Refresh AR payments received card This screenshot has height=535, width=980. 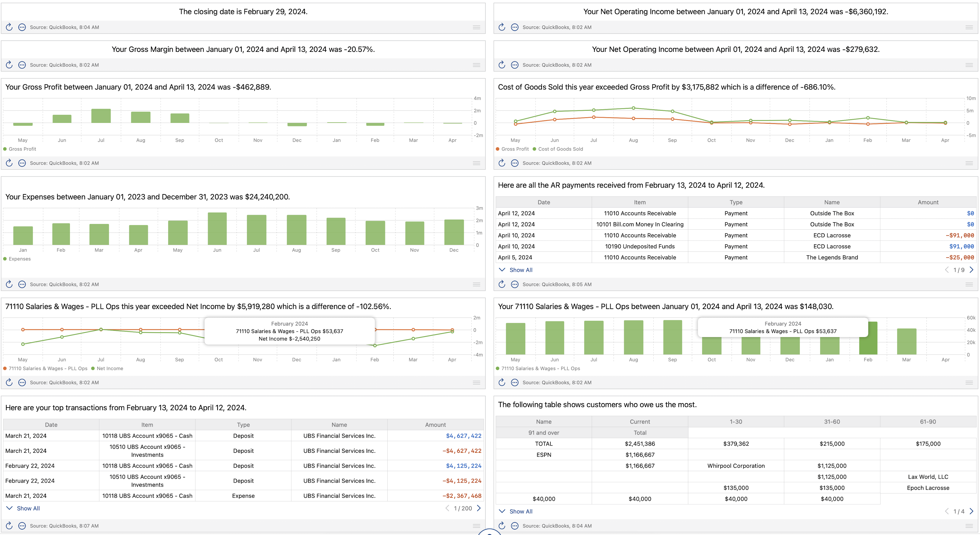pyautogui.click(x=502, y=284)
